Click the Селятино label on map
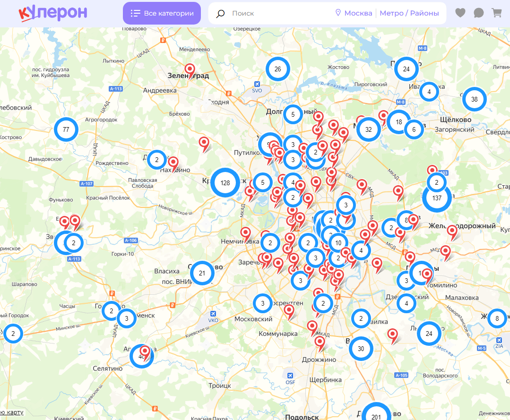Image resolution: width=510 pixels, height=420 pixels. click(x=108, y=369)
